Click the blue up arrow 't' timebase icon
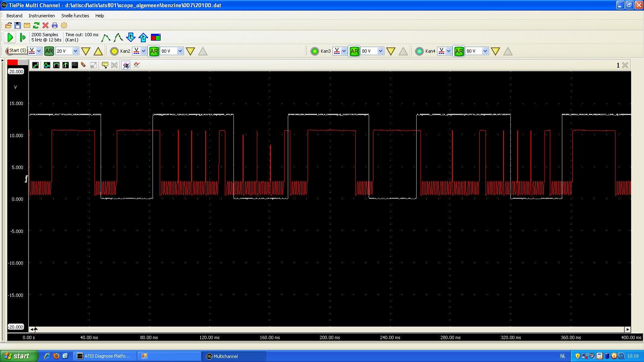This screenshot has height=362, width=644. point(143,37)
